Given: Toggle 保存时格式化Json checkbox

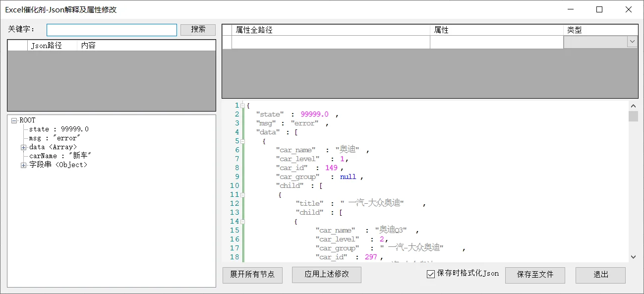Looking at the screenshot, I should 431,274.
